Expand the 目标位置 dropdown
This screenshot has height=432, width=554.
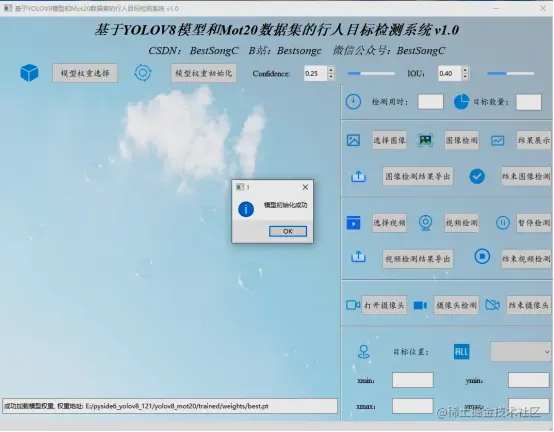coord(521,352)
